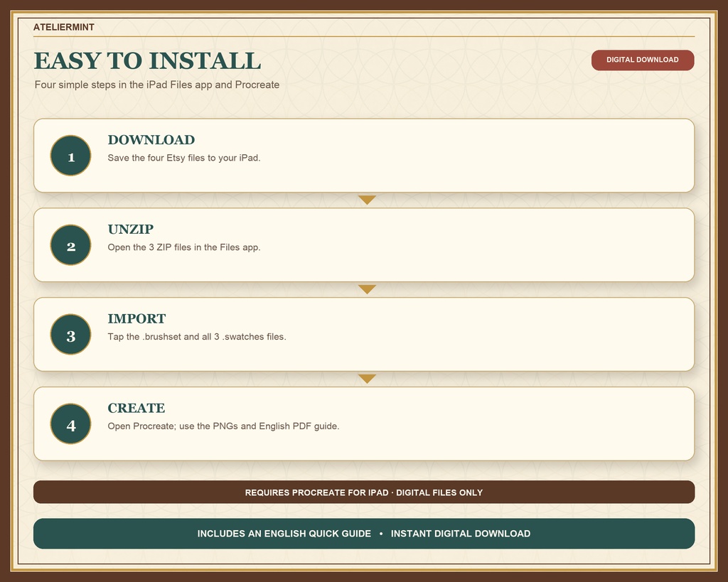Image resolution: width=728 pixels, height=582 pixels.
Task: Click the step 3 number circle
Action: (70, 334)
